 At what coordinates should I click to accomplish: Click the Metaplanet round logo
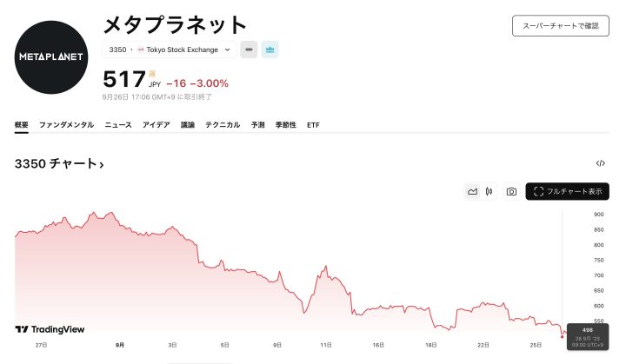[x=51, y=57]
